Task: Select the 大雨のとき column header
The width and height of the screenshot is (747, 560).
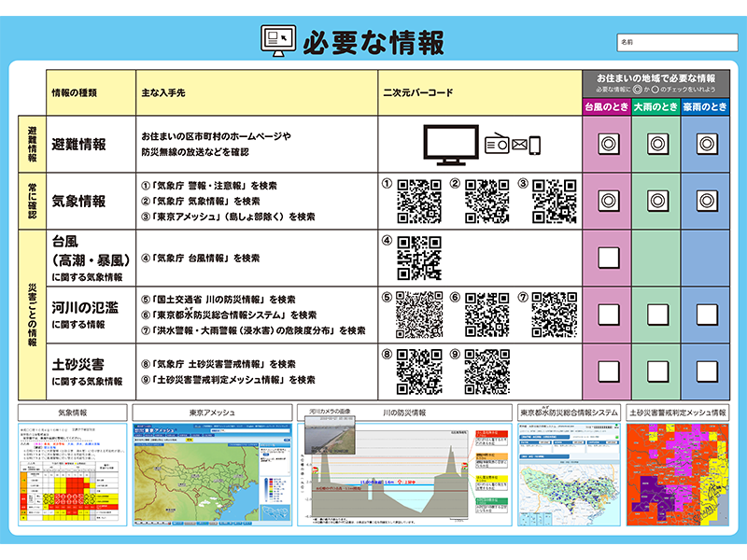Action: (656, 107)
